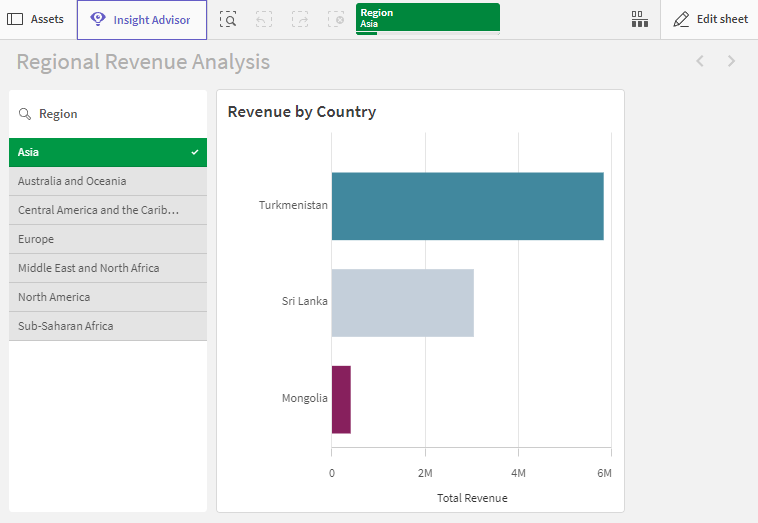The height and width of the screenshot is (523, 758).
Task: Click the Revenue by Country title
Action: [x=302, y=112]
